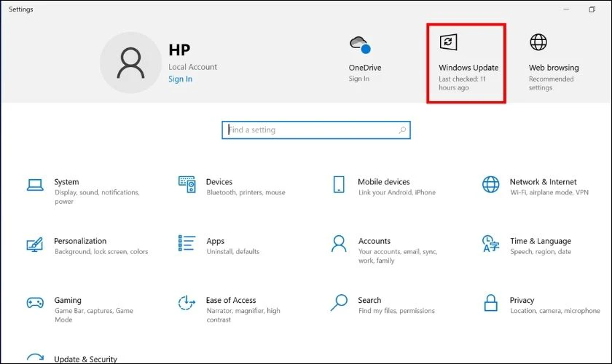The height and width of the screenshot is (364, 612).
Task: Click the Devices keyboard and speaker icon
Action: click(187, 184)
